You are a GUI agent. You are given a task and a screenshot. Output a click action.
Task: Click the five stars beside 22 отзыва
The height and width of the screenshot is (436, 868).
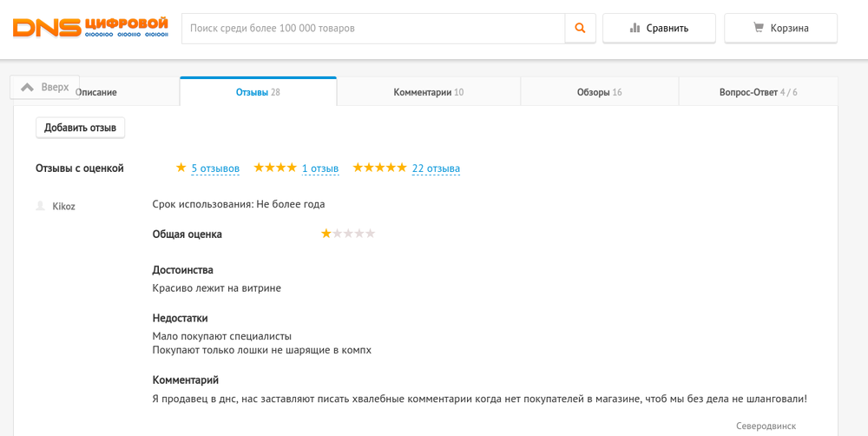(x=379, y=168)
